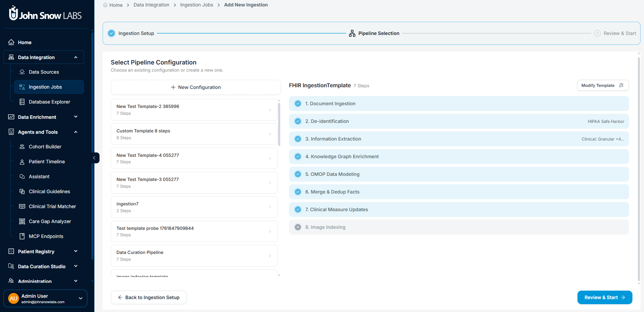The height and width of the screenshot is (312, 644).
Task: Click the Clinical: Granular +4 label
Action: [603, 139]
